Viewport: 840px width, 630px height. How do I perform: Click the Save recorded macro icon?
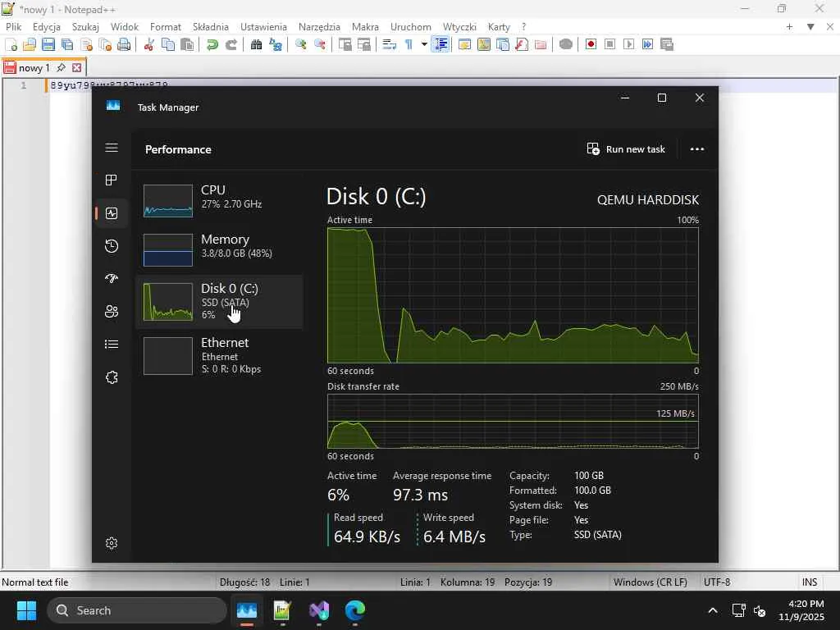pyautogui.click(x=666, y=44)
